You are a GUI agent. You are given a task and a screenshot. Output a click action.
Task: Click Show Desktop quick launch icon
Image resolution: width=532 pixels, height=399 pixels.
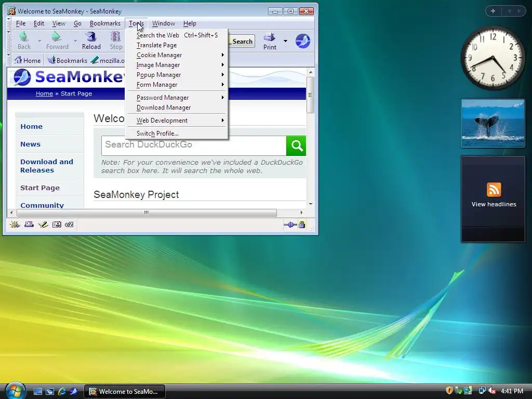point(37,391)
